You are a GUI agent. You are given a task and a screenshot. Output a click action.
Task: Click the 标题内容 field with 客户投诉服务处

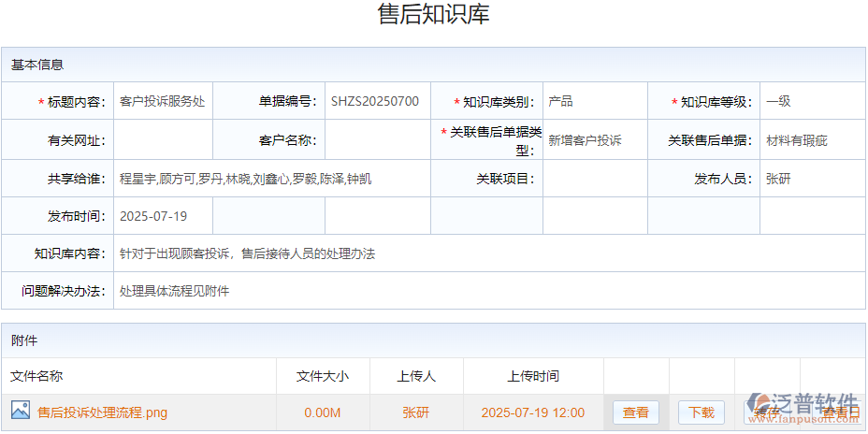163,102
